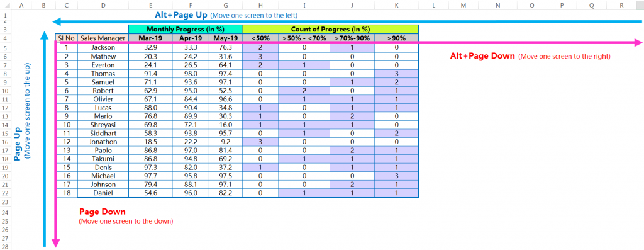
Task: Select row header 28
Action: 6,246
